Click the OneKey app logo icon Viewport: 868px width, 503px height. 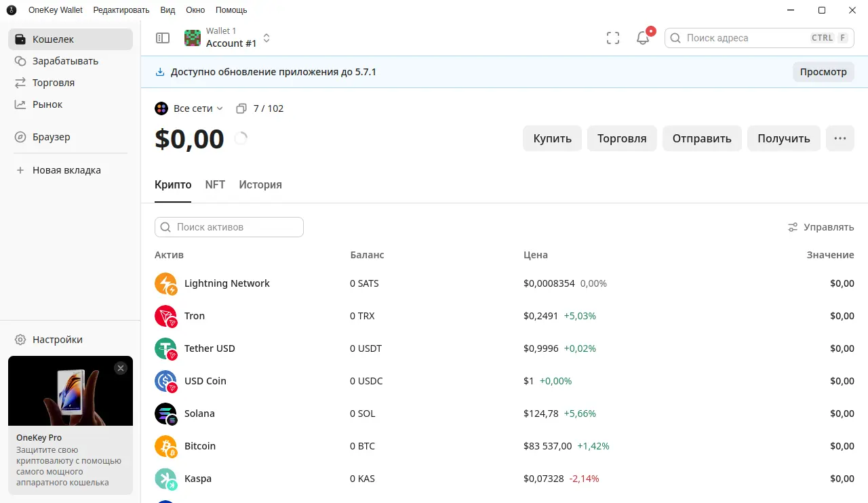[11, 10]
